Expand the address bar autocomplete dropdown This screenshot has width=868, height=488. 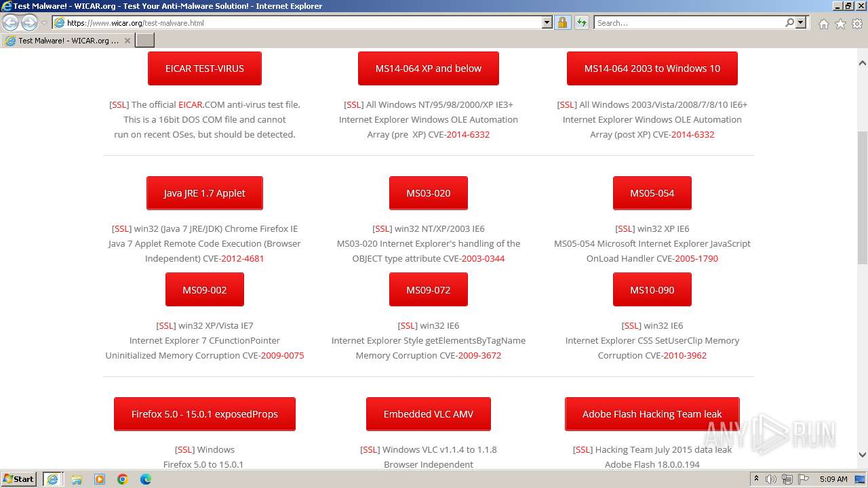pyautogui.click(x=547, y=22)
